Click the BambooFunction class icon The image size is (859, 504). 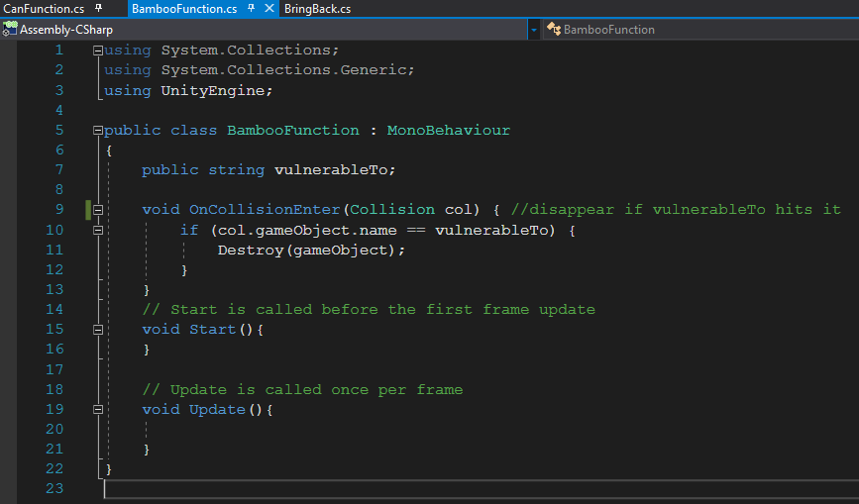[554, 29]
